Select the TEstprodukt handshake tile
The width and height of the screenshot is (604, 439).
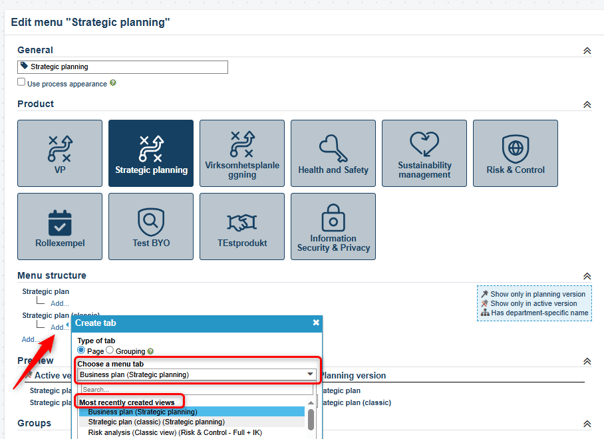coord(241,226)
